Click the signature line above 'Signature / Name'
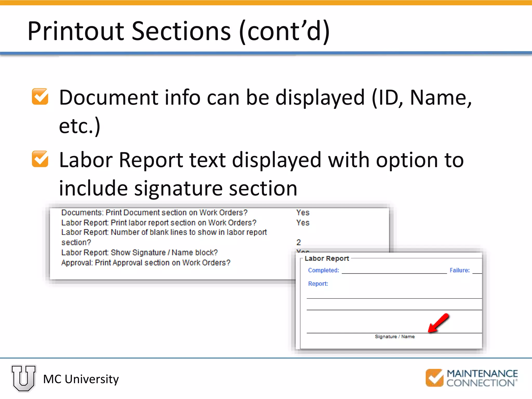 coord(394,333)
